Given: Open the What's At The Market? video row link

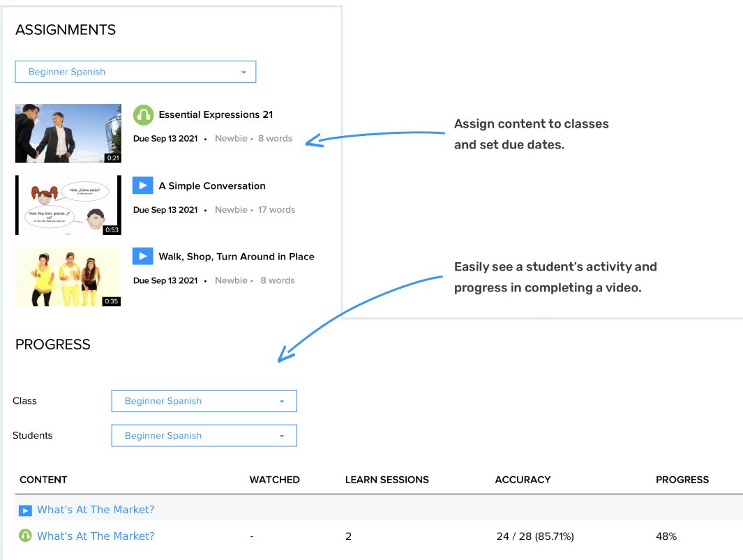Looking at the screenshot, I should [x=96, y=510].
